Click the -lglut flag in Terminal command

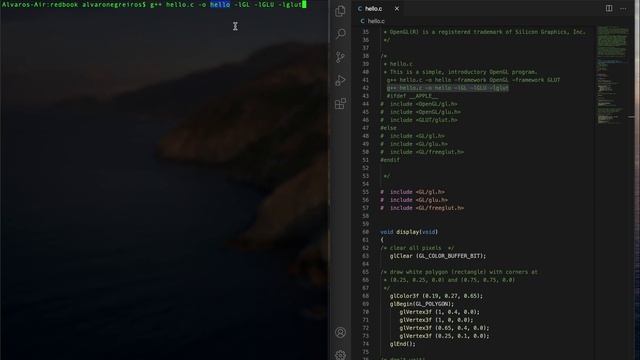[290, 4]
